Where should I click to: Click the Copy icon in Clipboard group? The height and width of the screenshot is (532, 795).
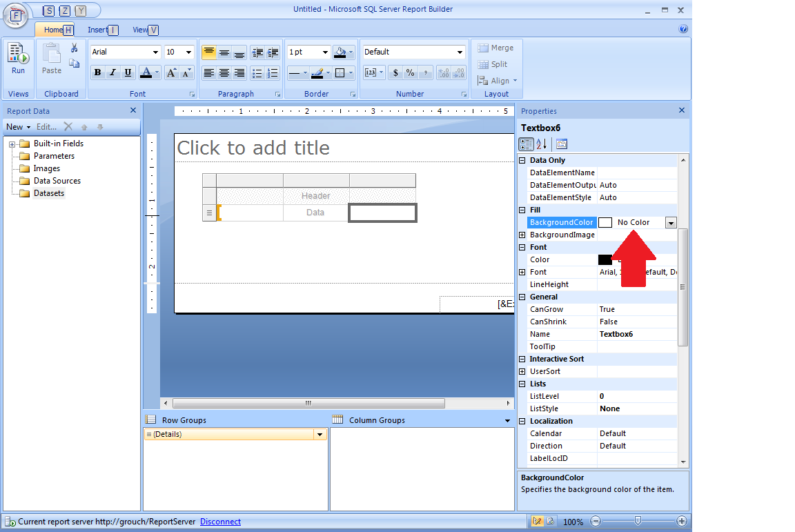[75, 63]
